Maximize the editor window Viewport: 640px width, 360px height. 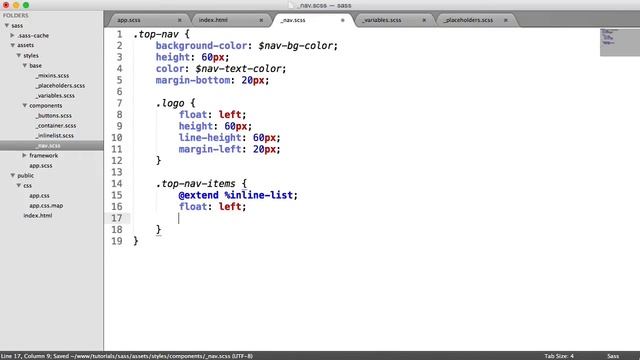point(26,5)
